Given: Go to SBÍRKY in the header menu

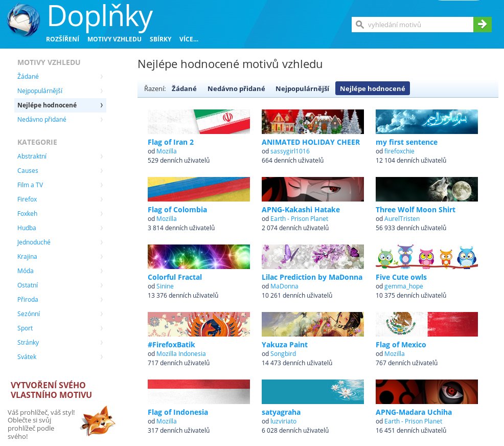Looking at the screenshot, I should point(160,39).
